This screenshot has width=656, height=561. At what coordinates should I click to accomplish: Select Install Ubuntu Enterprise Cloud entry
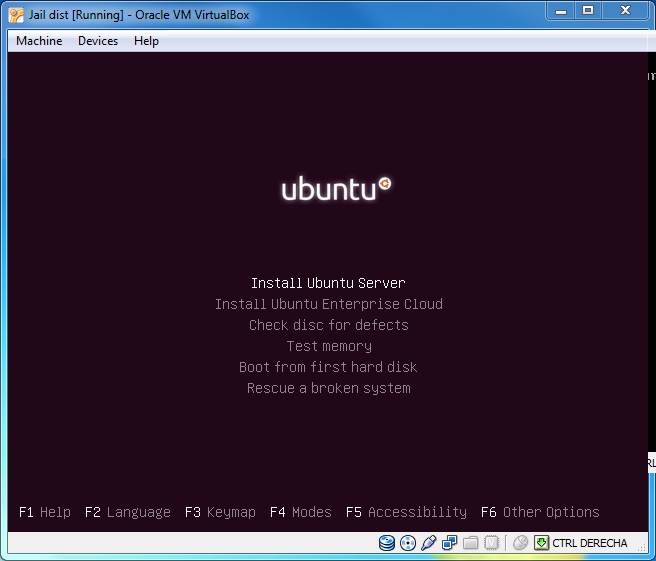329,304
